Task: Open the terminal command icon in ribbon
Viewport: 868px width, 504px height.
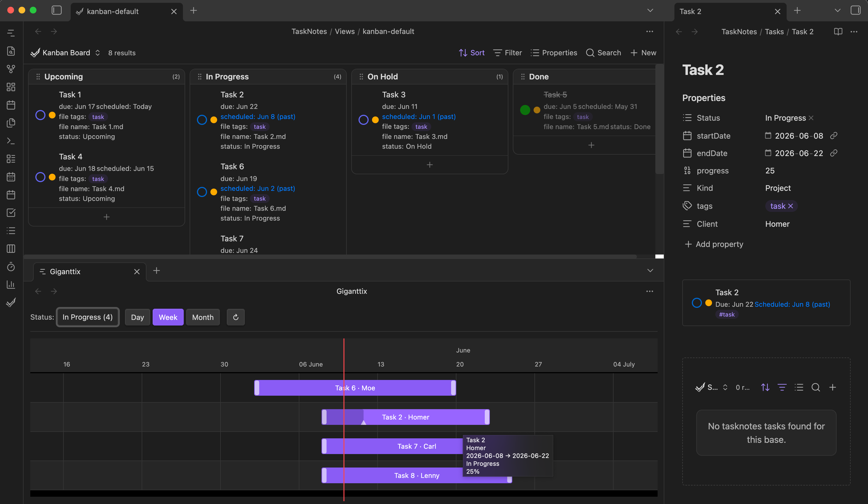Action: point(11,141)
